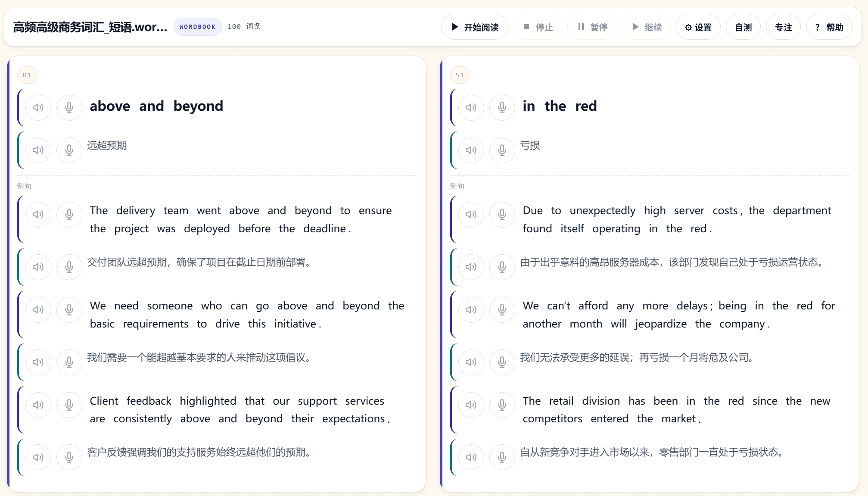
Task: Record microphone for 我们无法承受 sentence
Action: (502, 362)
